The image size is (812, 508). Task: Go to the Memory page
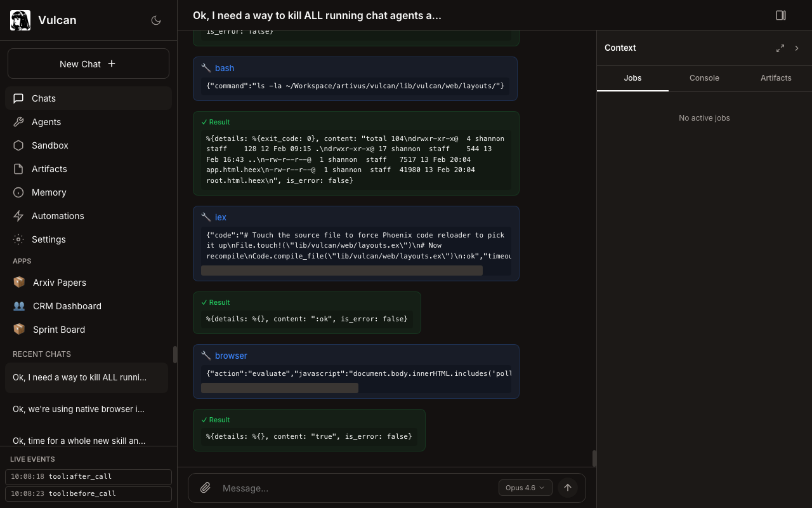[49, 192]
